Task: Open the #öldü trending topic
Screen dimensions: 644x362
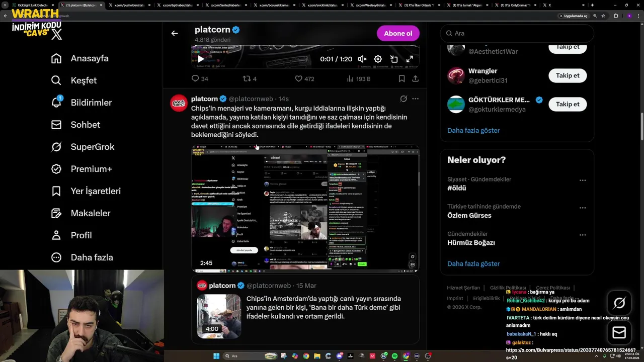Action: [x=457, y=188]
